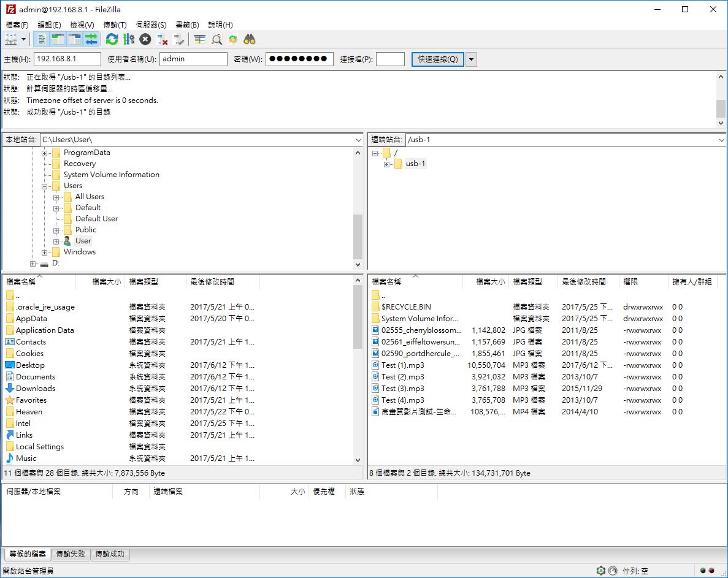Viewport: 728px width, 578px height.
Task: Open Site Manager dropdown arrow in toolbar
Action: point(23,39)
